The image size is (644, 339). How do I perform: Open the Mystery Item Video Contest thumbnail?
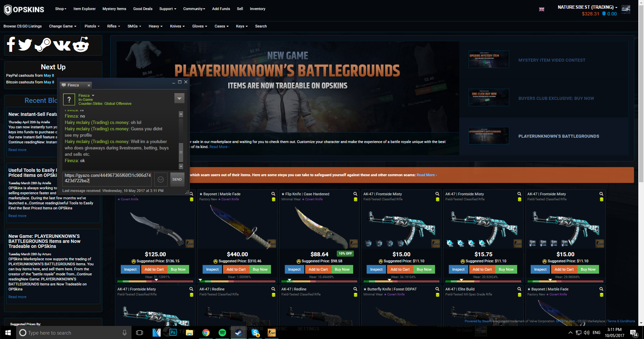pos(489,59)
